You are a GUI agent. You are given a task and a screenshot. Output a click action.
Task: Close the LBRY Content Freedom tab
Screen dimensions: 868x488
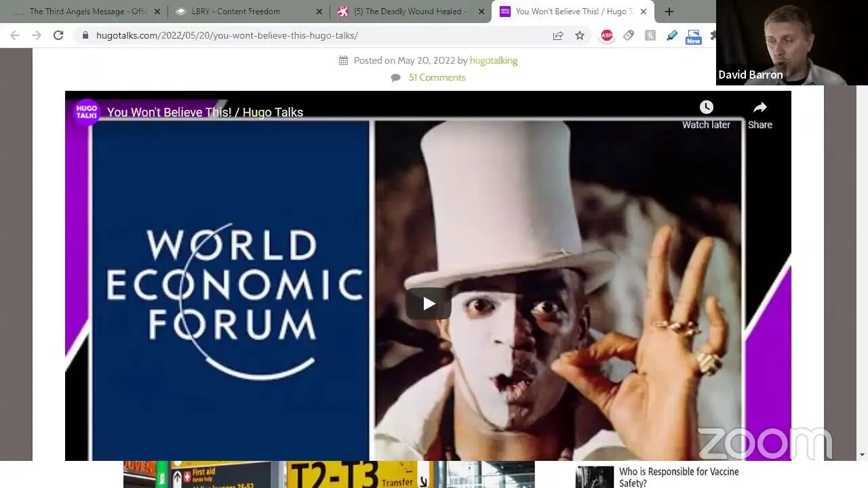[x=319, y=12]
